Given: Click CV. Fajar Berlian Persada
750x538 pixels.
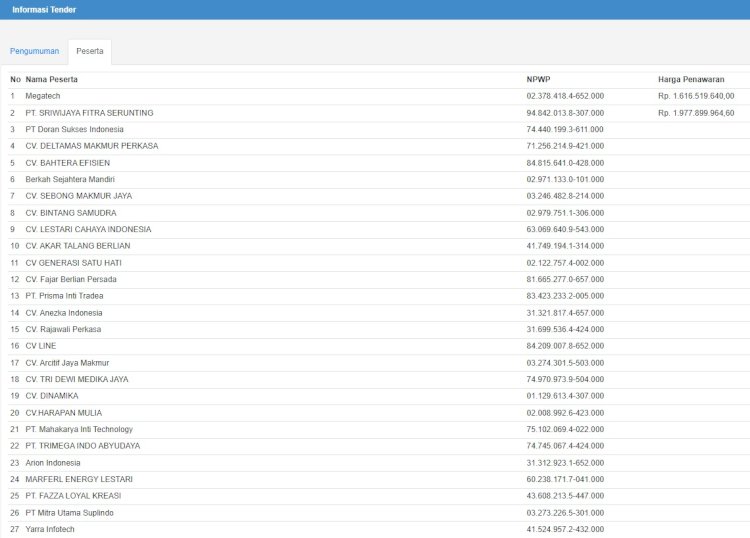Looking at the screenshot, I should (x=71, y=279).
